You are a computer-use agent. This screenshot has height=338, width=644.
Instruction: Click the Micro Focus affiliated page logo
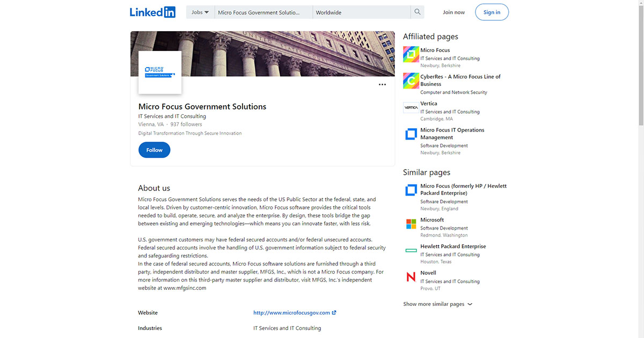(411, 54)
